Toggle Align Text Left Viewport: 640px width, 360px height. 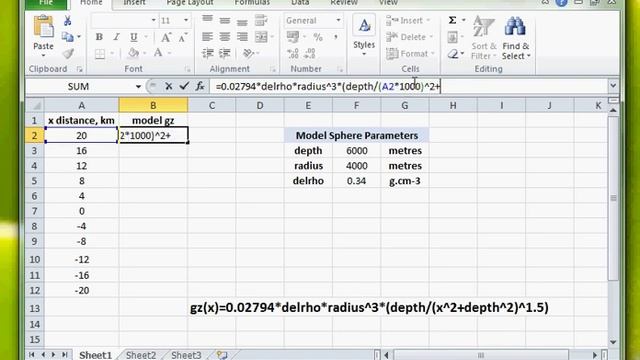tap(207, 37)
